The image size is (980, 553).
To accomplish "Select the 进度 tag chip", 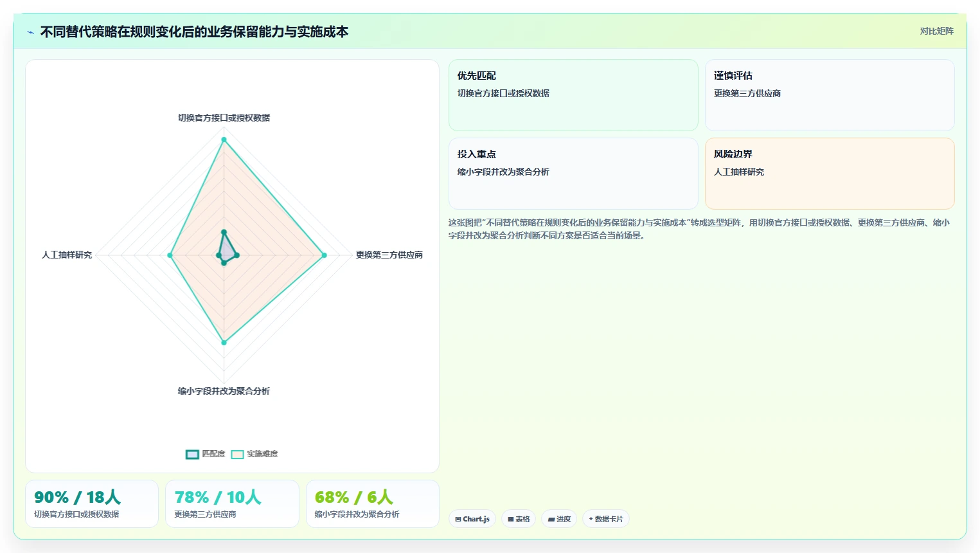I will (559, 519).
